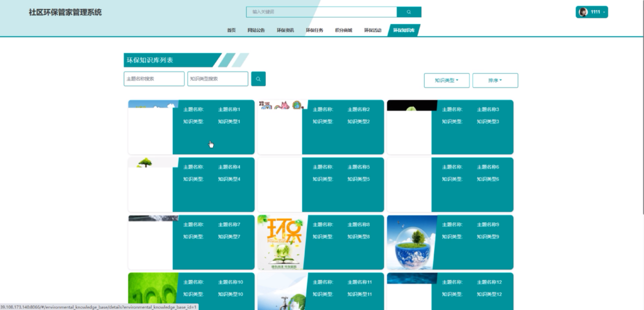Click the value 知识类型9
The height and width of the screenshot is (310, 644).
[x=488, y=237]
